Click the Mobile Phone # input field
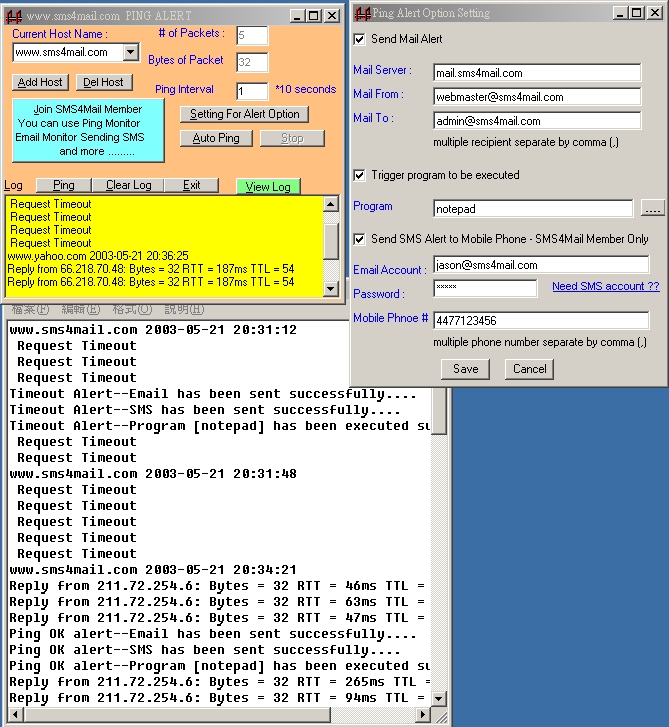The height and width of the screenshot is (727, 669). (x=542, y=320)
